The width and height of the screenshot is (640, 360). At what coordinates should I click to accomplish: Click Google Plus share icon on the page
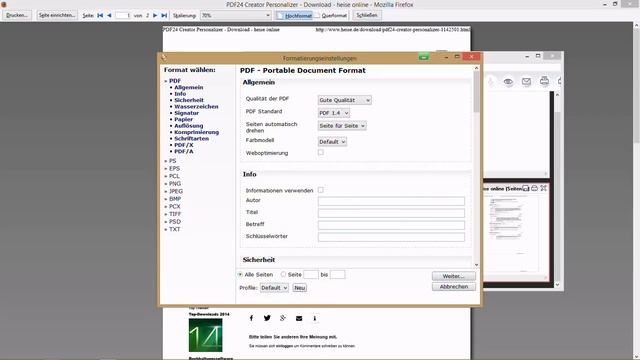pos(283,318)
